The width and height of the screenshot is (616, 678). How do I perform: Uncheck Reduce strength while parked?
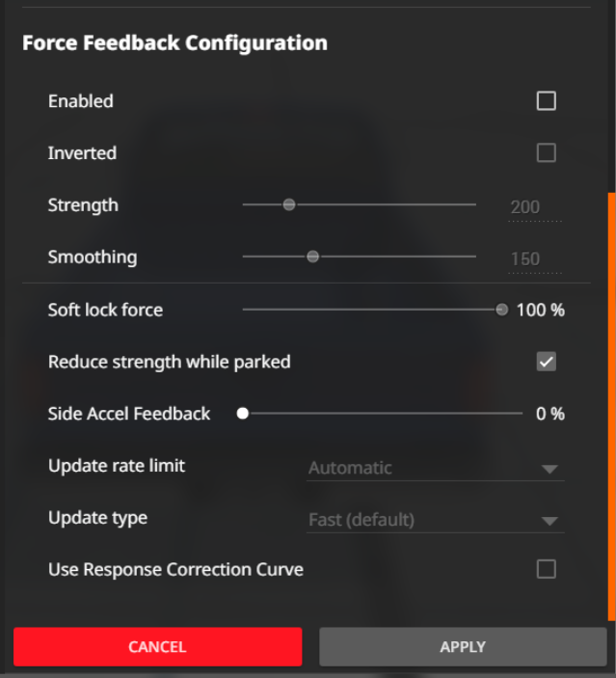547,362
